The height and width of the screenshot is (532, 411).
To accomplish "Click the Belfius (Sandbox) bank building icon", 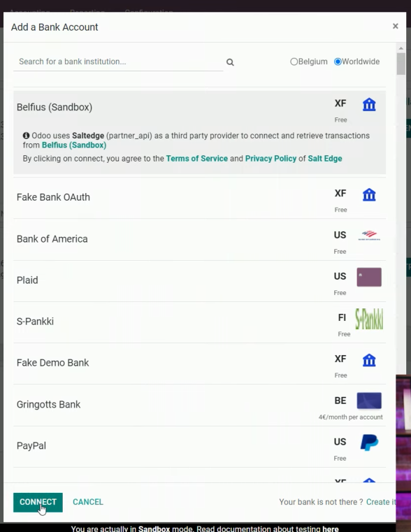I will tap(369, 104).
